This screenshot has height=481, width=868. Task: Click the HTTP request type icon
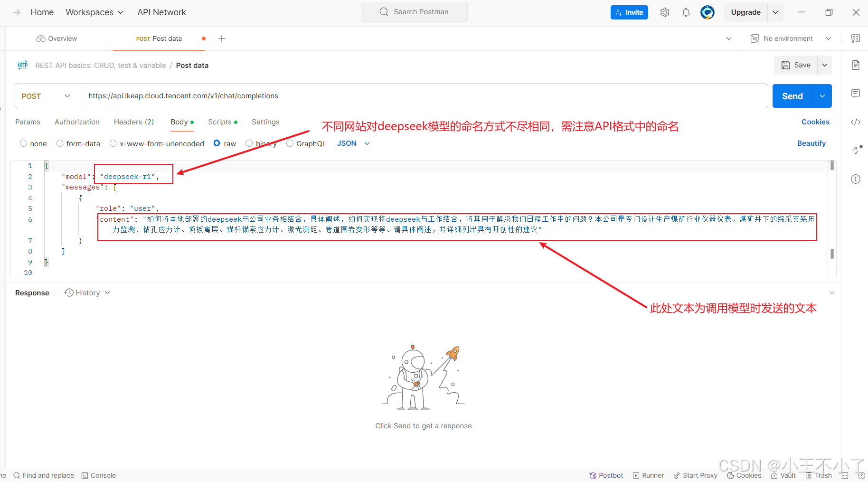click(23, 65)
